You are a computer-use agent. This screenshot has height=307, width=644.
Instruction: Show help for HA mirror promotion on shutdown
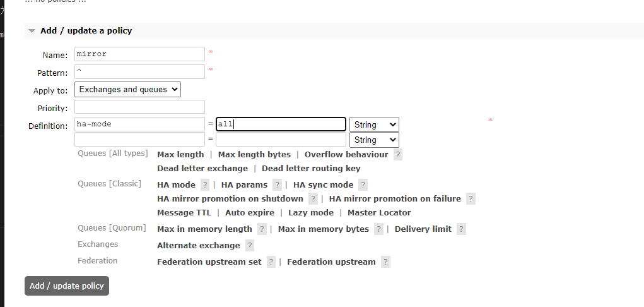point(313,199)
